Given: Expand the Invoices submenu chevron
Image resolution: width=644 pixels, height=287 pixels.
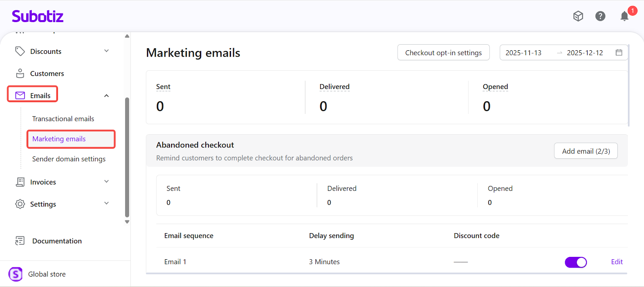Looking at the screenshot, I should 106,182.
